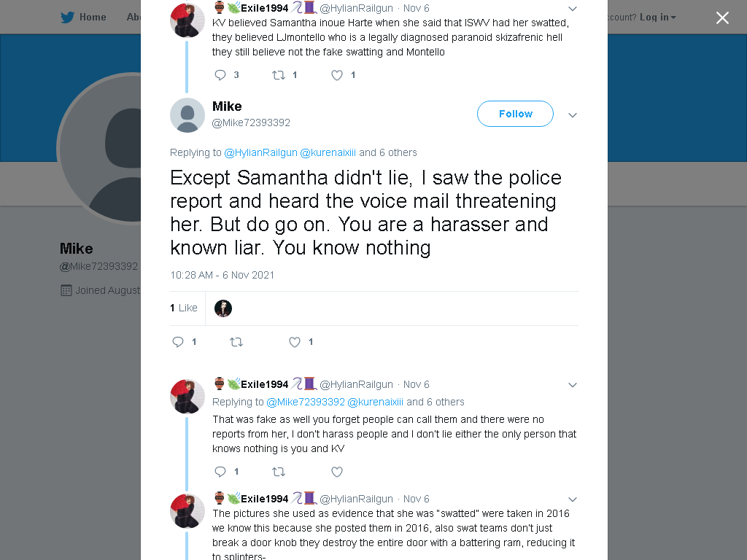
Task: Follow Mike's account
Action: click(515, 114)
